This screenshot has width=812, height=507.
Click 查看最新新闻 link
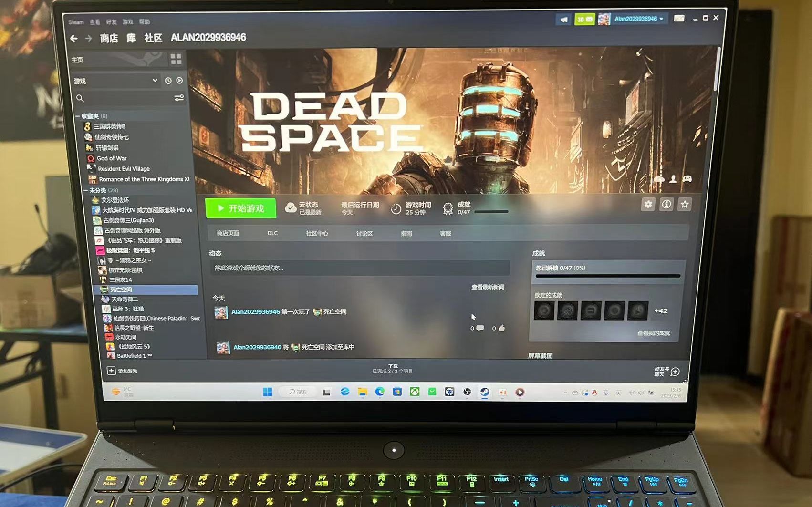[x=488, y=287]
